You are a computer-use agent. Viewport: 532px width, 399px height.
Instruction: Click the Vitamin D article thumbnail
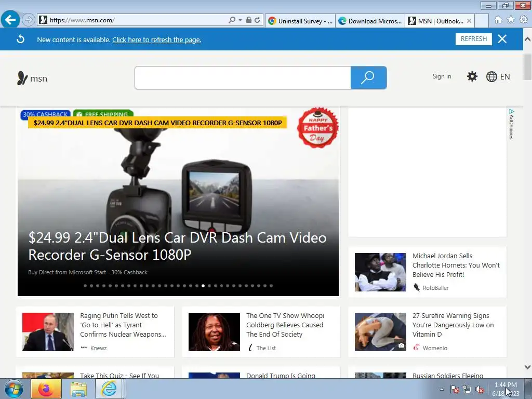(380, 332)
